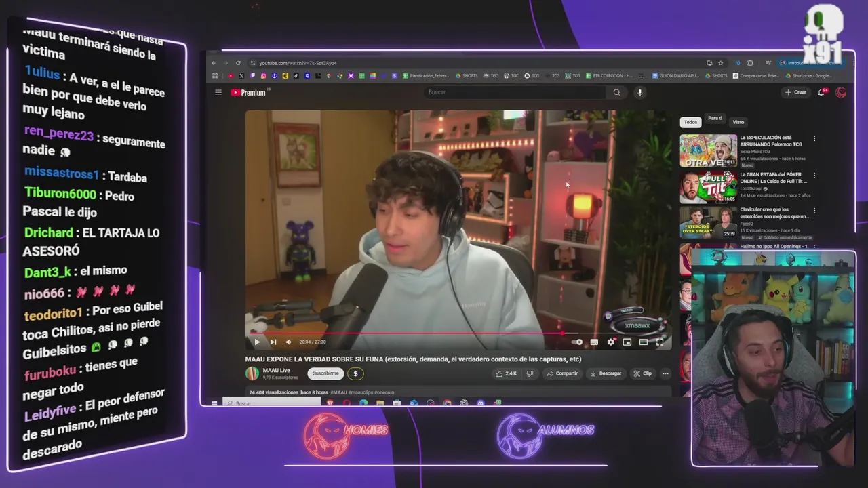Viewport: 868px width, 488px height.
Task: Toggle subtitles on the player
Action: coord(594,342)
